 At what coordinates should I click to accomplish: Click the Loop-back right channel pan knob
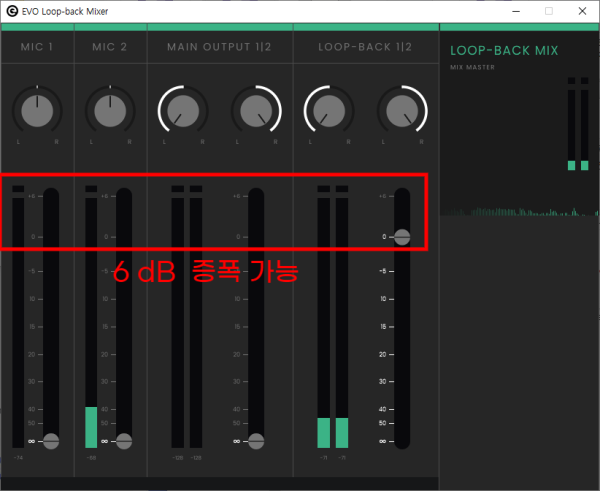click(402, 111)
